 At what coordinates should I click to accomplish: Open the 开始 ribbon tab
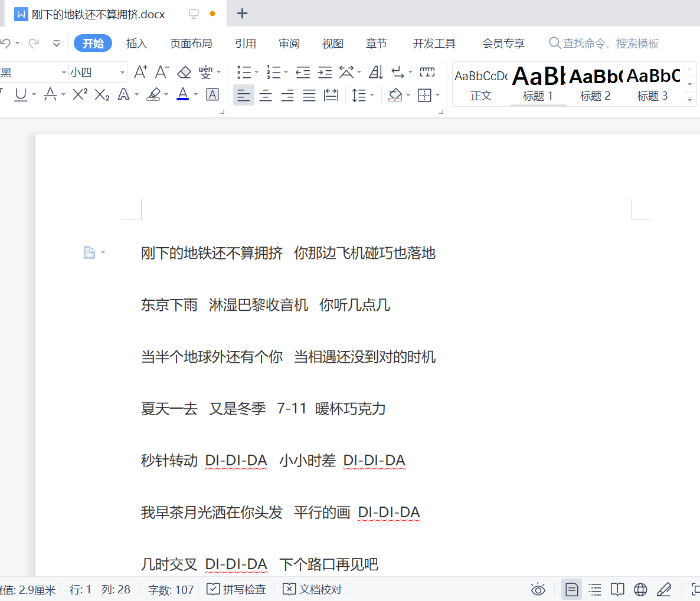pyautogui.click(x=93, y=43)
